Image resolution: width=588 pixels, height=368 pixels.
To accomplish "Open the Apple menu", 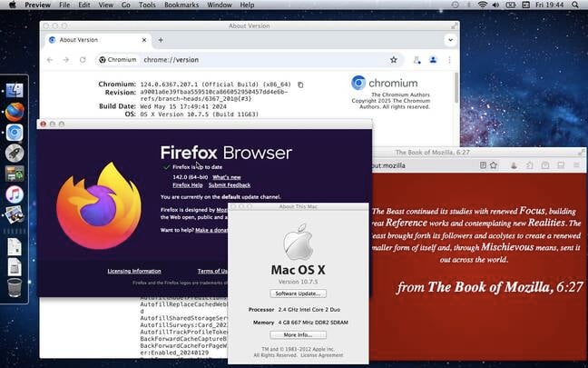I will 13,5.
